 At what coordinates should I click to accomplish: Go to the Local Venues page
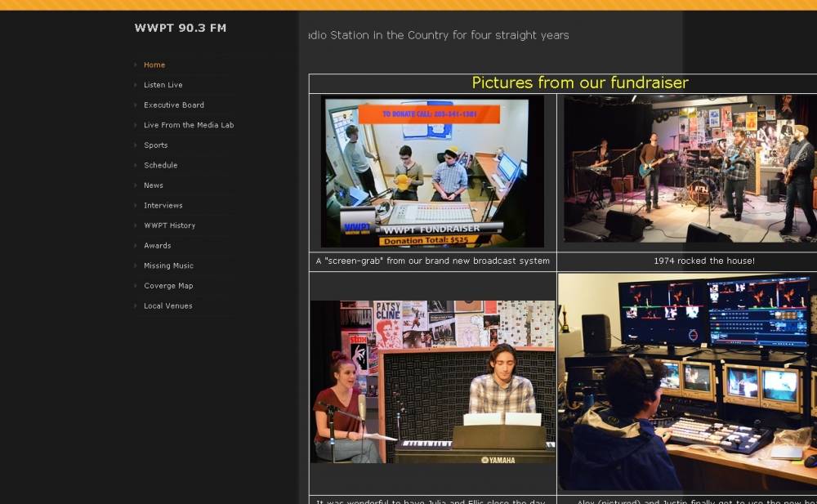tap(167, 306)
